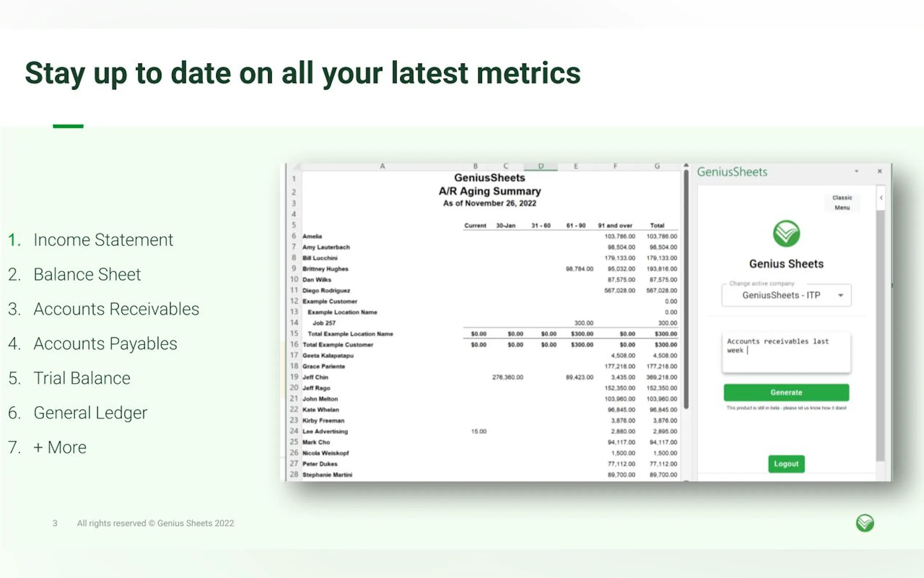Select column D header

pos(541,166)
